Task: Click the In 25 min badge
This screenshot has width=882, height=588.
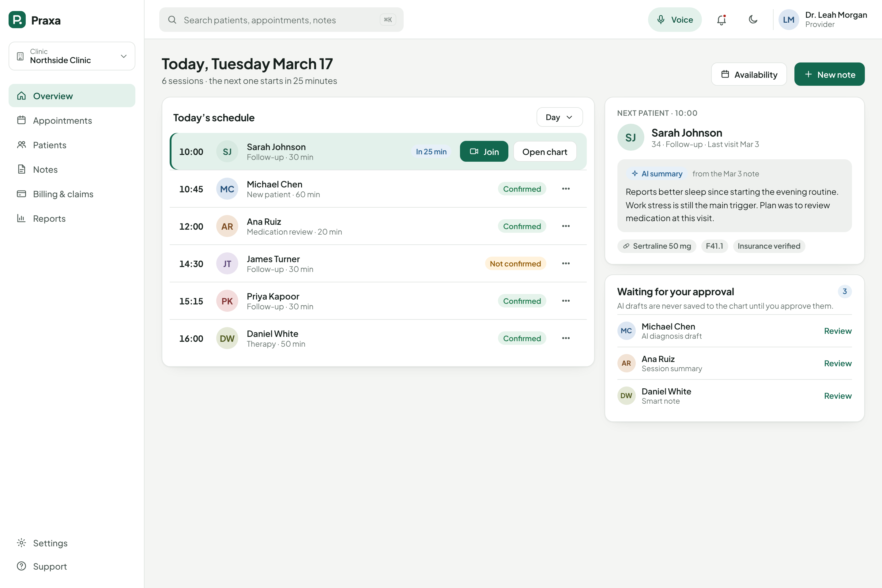Action: (x=431, y=152)
